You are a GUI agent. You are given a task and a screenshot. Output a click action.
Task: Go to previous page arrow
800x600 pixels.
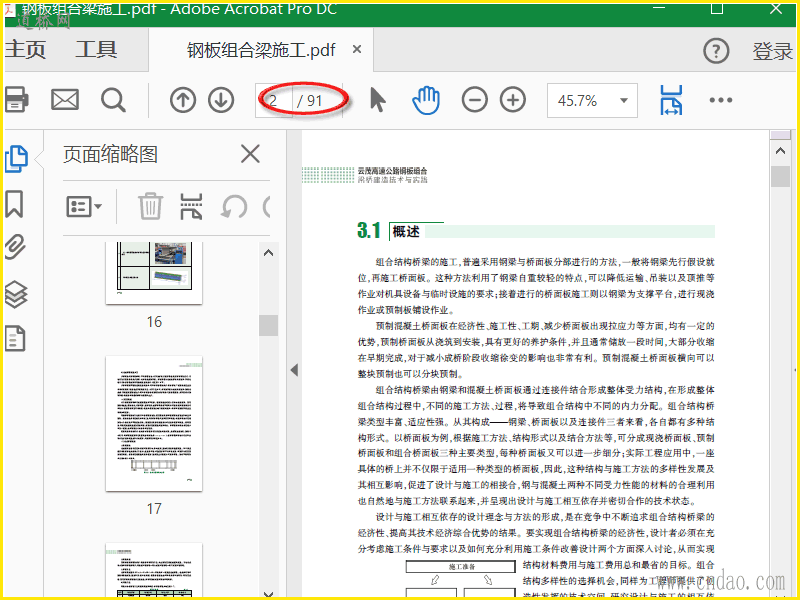[183, 100]
